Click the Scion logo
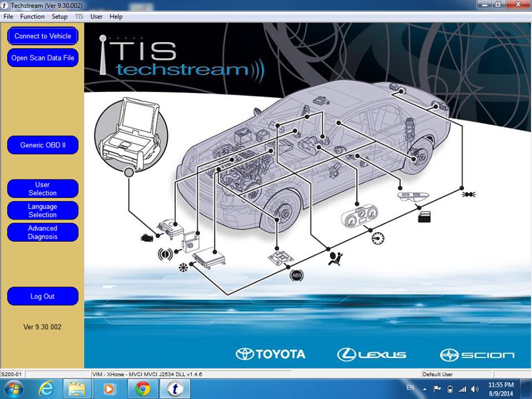The height and width of the screenshot is (399, 532). 477,355
